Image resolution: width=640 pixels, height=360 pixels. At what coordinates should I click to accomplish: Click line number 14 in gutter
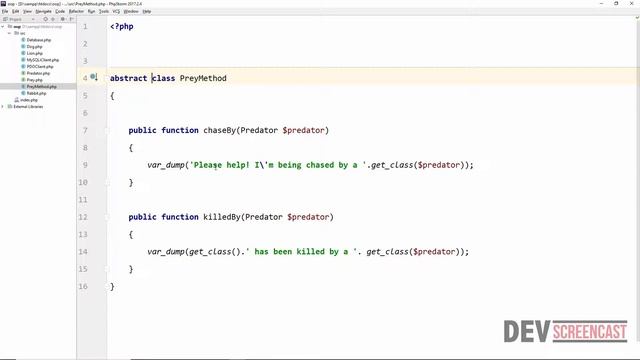[x=83, y=251]
